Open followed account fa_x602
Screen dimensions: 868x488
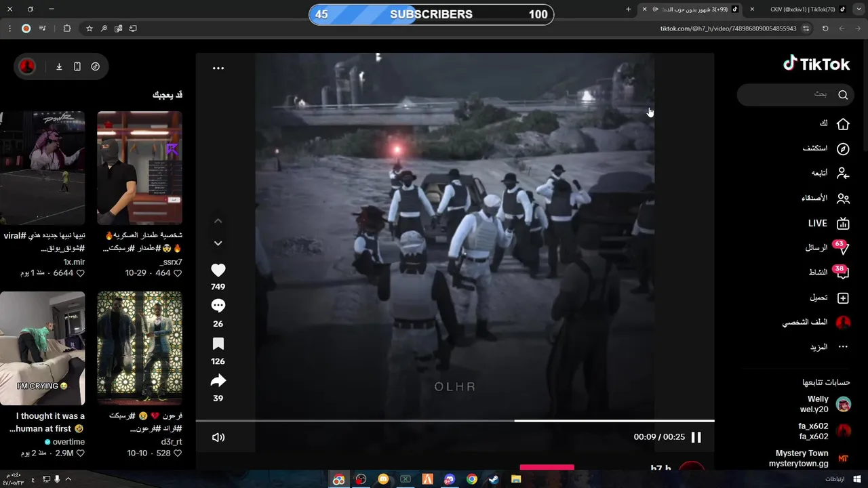pos(825,430)
